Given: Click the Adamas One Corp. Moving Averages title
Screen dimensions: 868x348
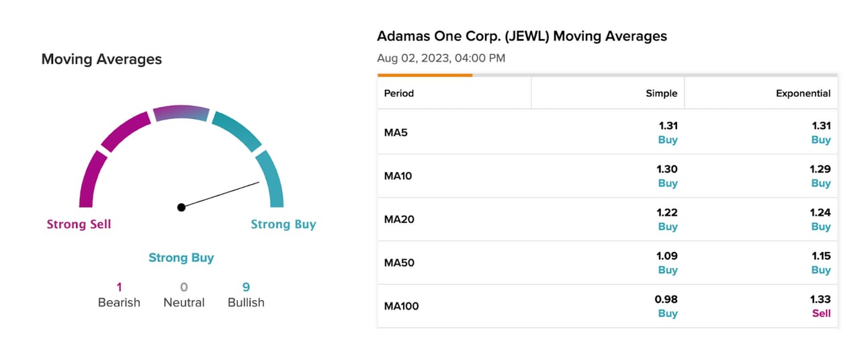Looking at the screenshot, I should [522, 36].
